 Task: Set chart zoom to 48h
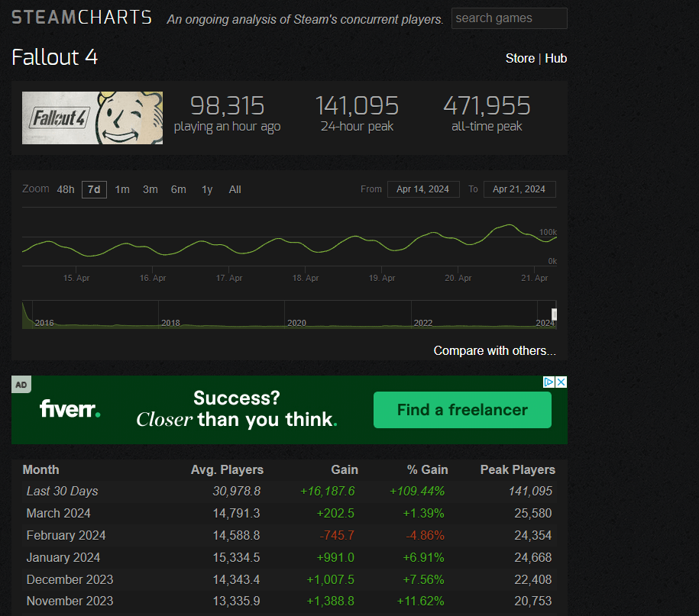[66, 190]
